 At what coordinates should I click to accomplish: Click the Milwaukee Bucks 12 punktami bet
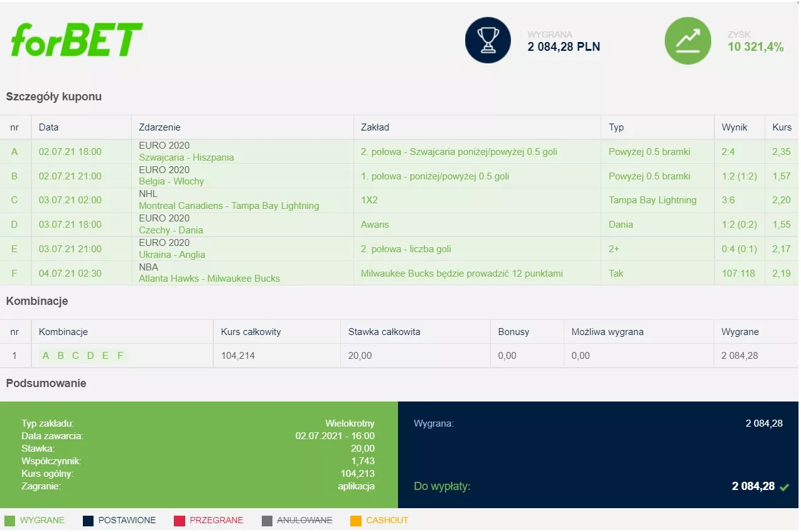click(x=462, y=274)
